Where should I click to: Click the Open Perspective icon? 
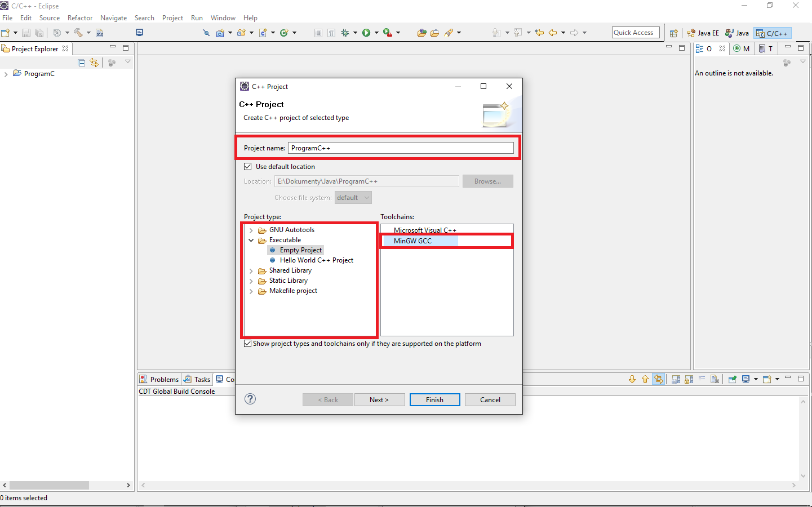(673, 33)
